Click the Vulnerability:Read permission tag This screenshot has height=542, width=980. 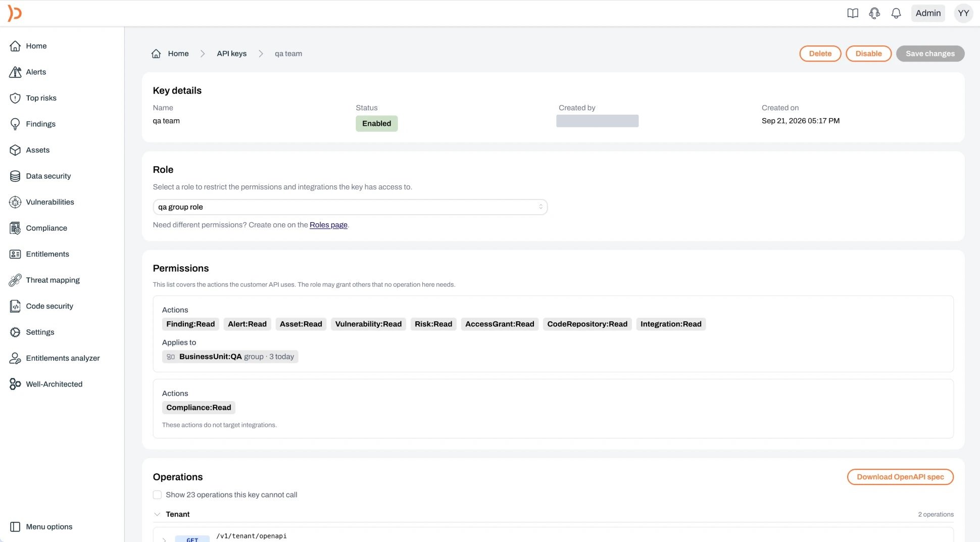coord(368,324)
